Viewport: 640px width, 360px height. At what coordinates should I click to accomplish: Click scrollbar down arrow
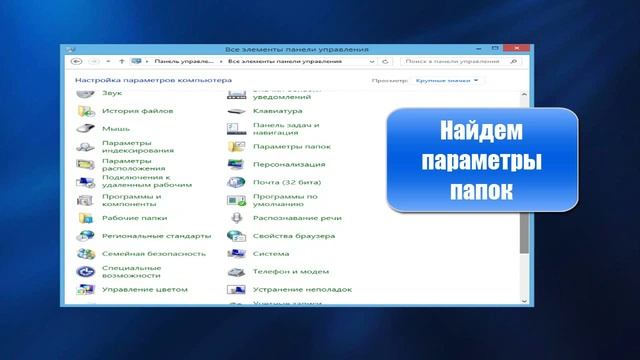click(524, 301)
